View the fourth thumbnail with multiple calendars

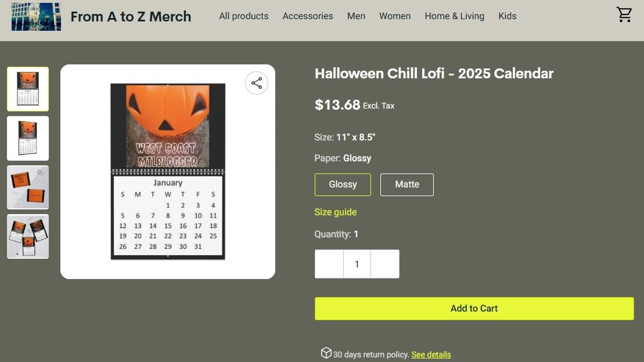[28, 237]
